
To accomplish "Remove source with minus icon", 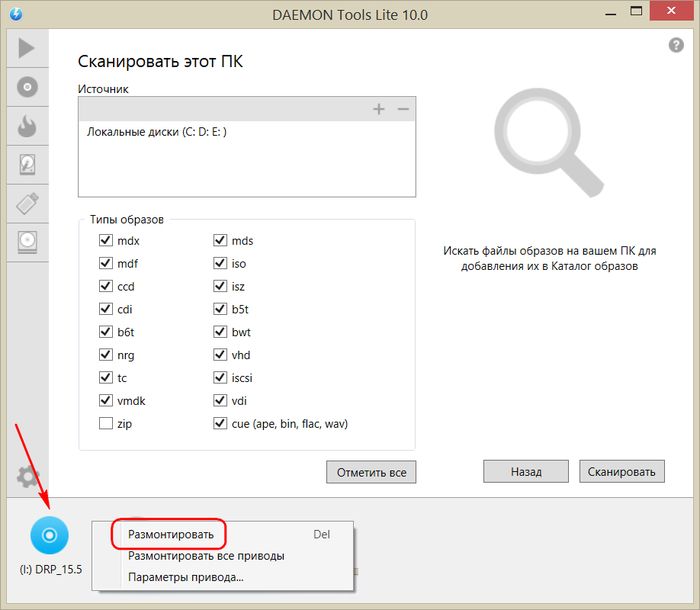I will (403, 109).
